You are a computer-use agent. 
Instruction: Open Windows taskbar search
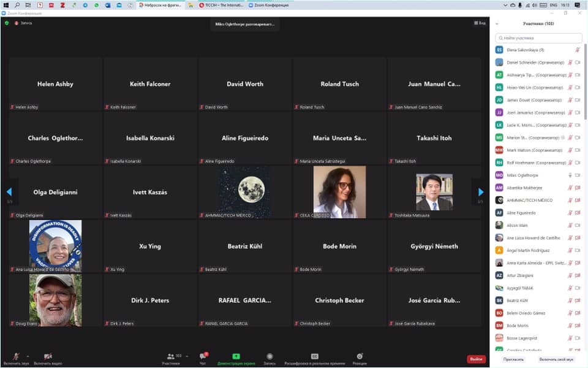point(17,6)
